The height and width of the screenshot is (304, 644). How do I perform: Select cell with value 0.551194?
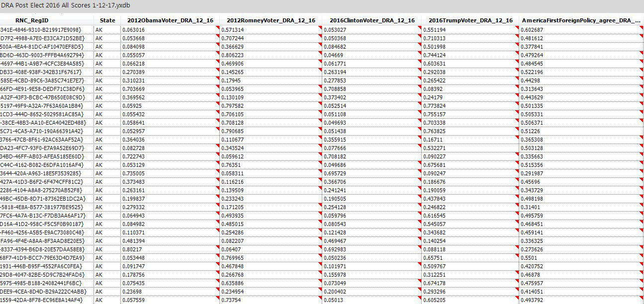470,30
